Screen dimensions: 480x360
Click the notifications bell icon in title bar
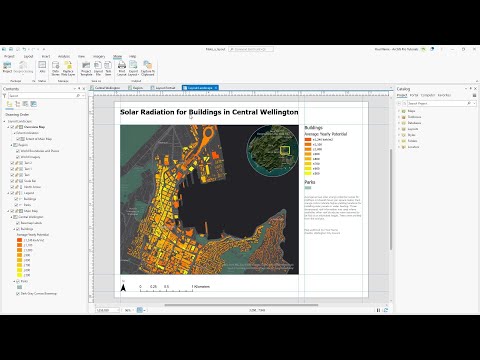(432, 49)
